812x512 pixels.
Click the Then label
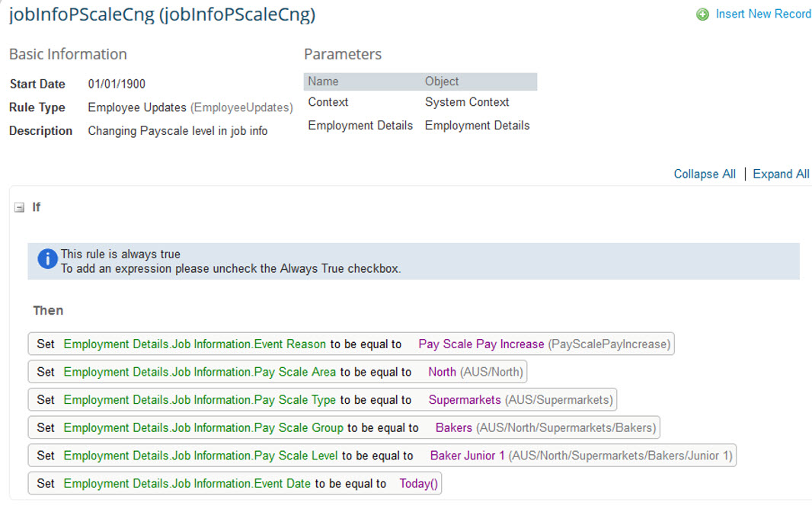[x=48, y=310]
